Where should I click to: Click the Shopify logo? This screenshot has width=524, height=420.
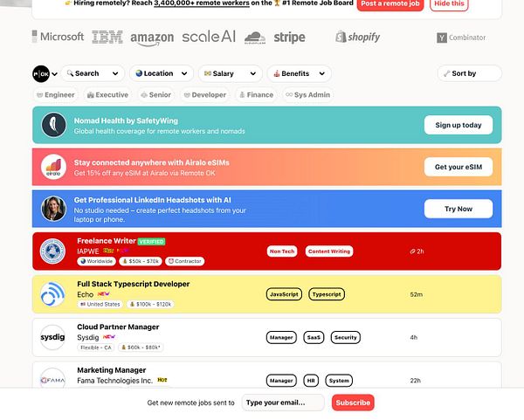tap(358, 37)
